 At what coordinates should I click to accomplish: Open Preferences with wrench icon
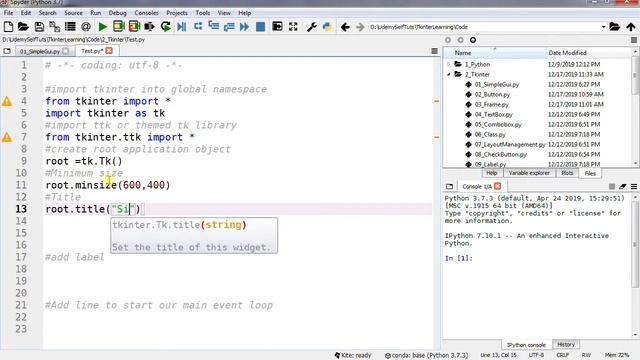click(x=311, y=27)
